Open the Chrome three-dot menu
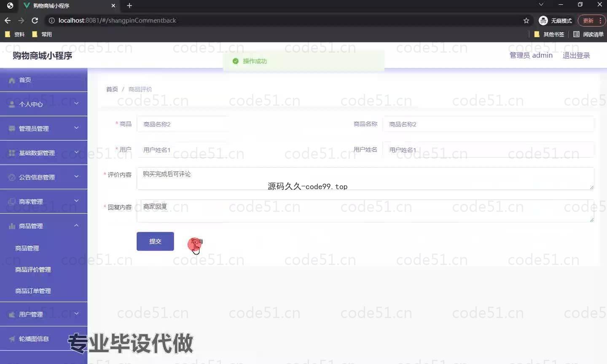The height and width of the screenshot is (364, 607). coord(600,20)
